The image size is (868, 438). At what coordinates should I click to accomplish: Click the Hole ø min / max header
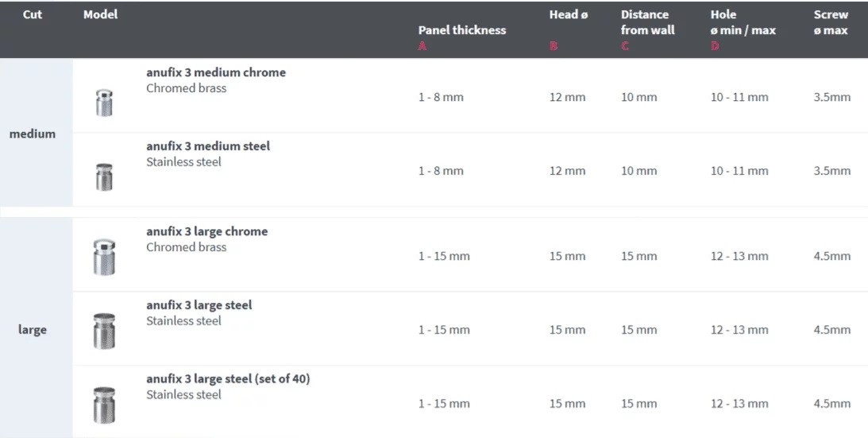pos(743,22)
